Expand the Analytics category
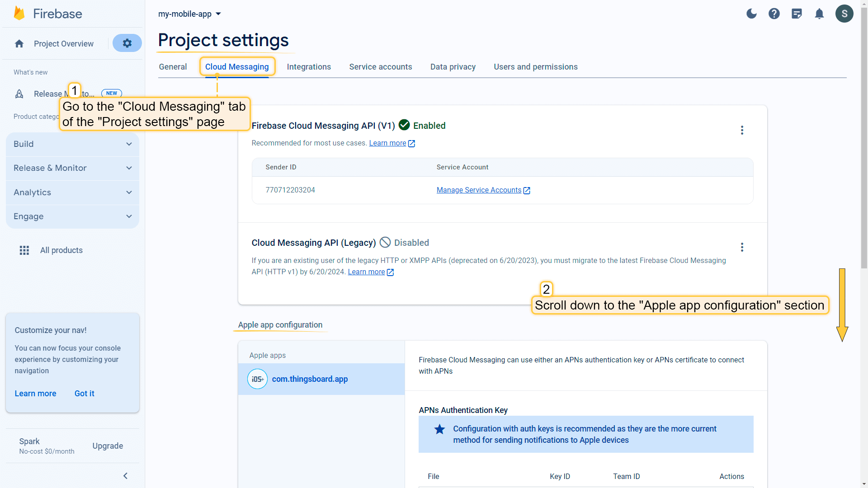The height and width of the screenshot is (488, 868). pos(72,192)
